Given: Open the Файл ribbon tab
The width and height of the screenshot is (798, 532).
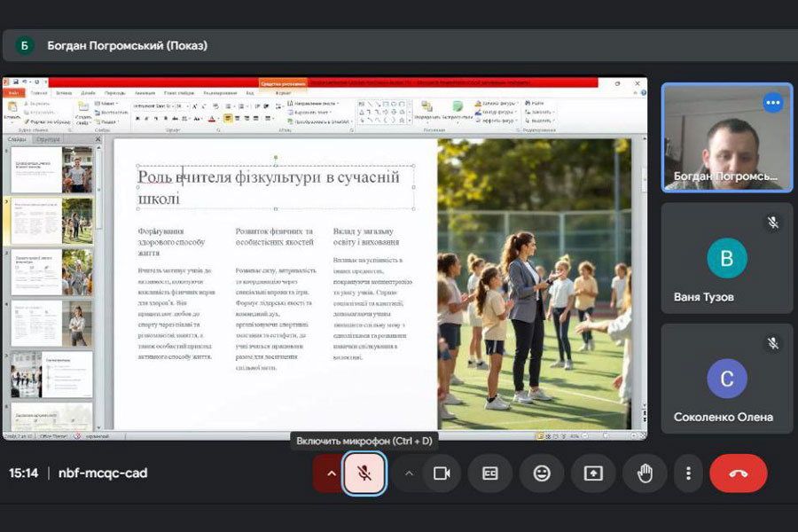Looking at the screenshot, I should tap(14, 92).
